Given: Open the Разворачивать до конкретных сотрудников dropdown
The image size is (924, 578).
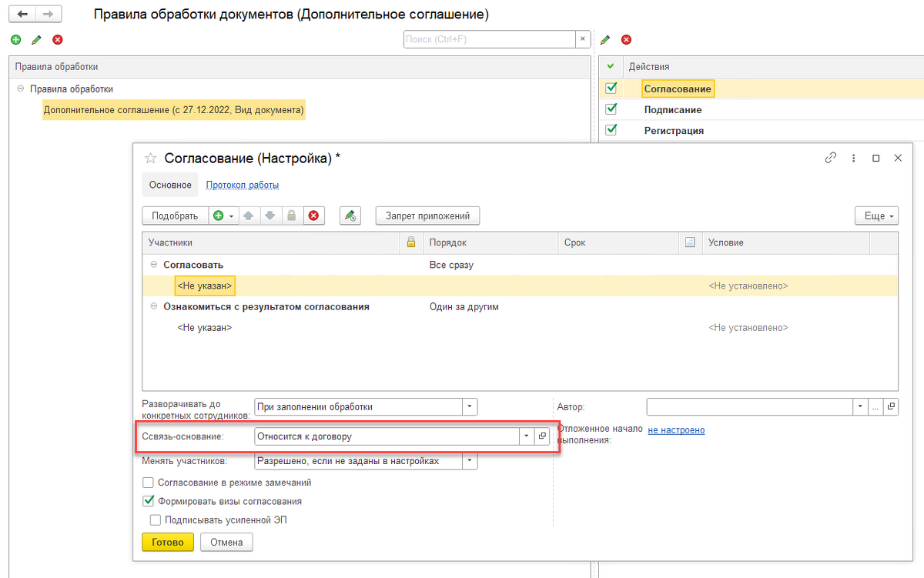Looking at the screenshot, I should 470,406.
